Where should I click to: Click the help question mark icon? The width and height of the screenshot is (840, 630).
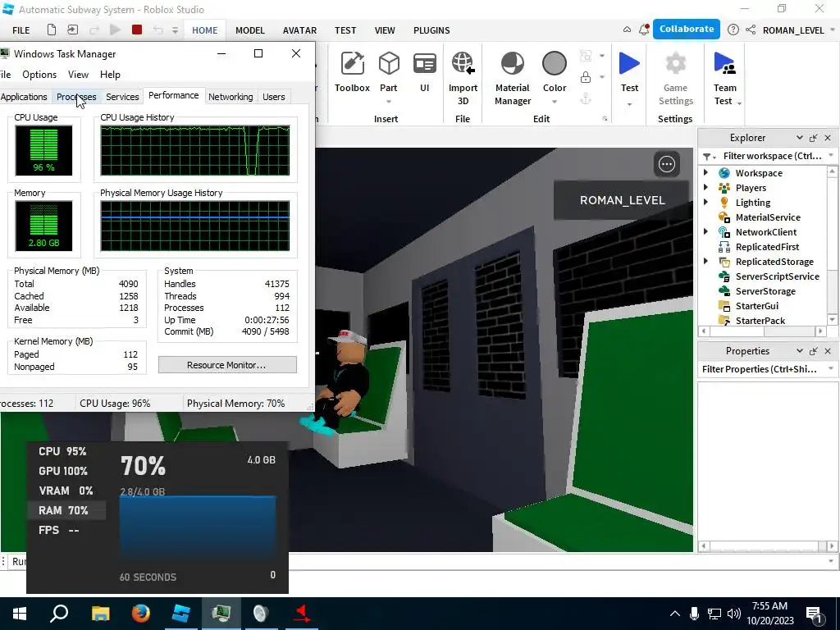[733, 30]
